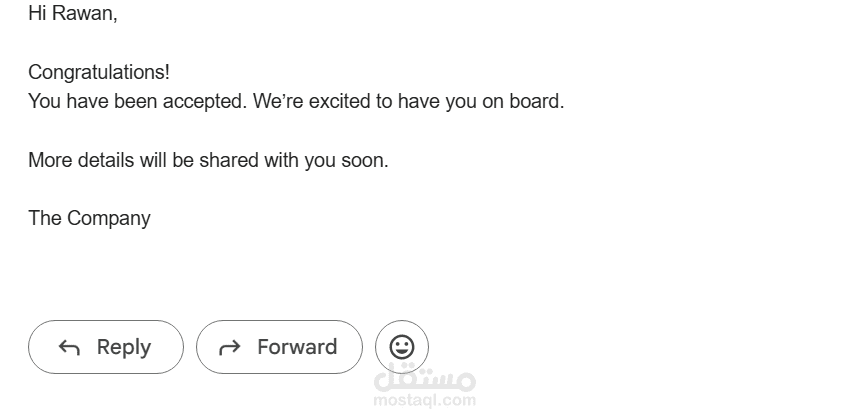This screenshot has height=417, width=850.
Task: Click the curved left reply arrow icon
Action: tap(69, 348)
